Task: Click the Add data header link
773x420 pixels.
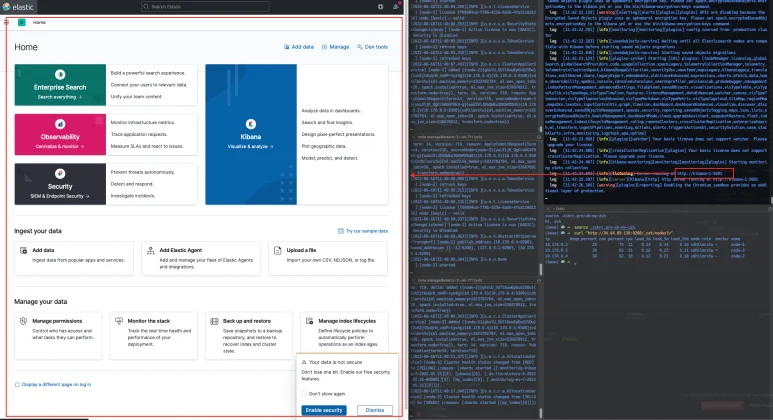Action: [x=298, y=47]
